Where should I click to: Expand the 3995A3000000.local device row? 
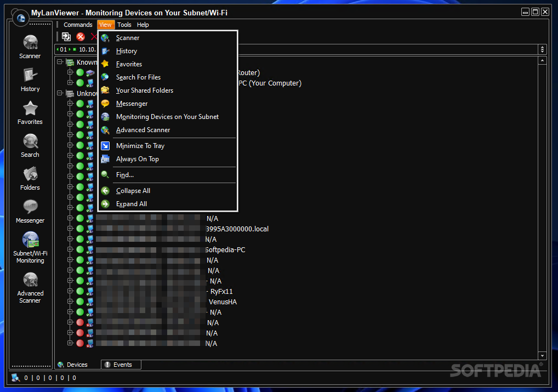tap(70, 229)
